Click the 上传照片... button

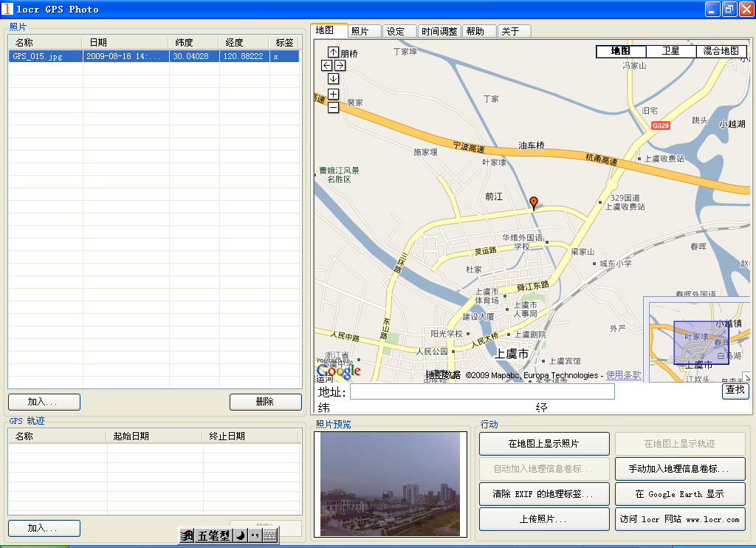click(544, 519)
